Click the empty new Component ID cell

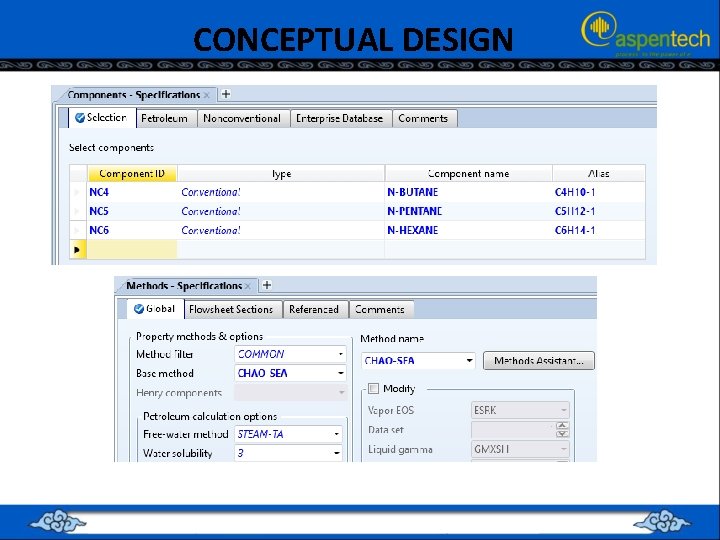[132, 249]
